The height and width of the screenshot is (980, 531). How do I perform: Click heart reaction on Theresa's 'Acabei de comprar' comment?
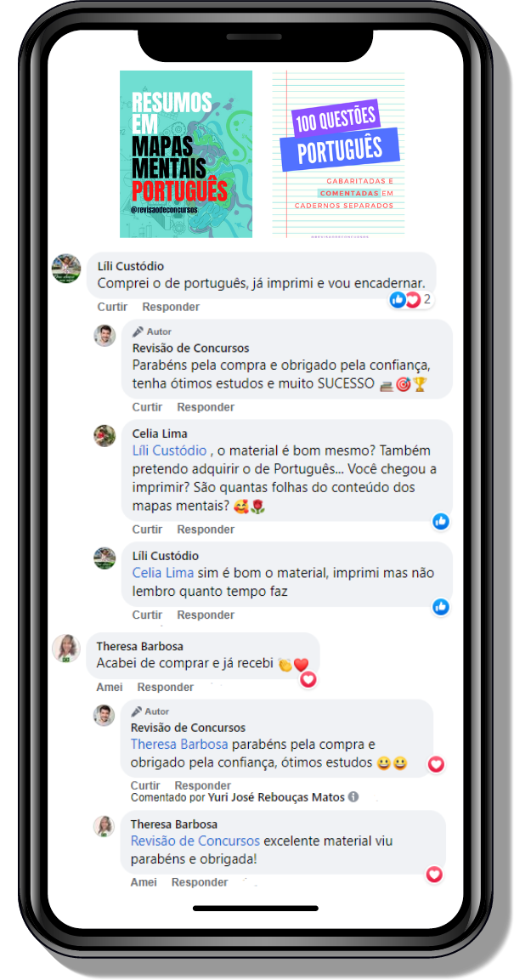click(308, 680)
